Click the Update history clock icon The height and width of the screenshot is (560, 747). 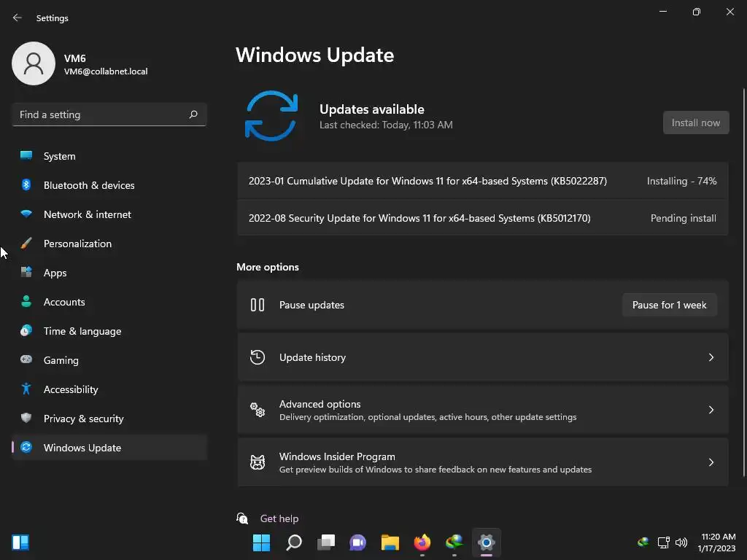258,357
